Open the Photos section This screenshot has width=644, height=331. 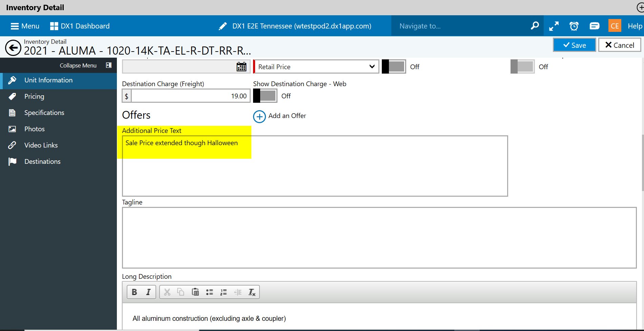point(58,129)
